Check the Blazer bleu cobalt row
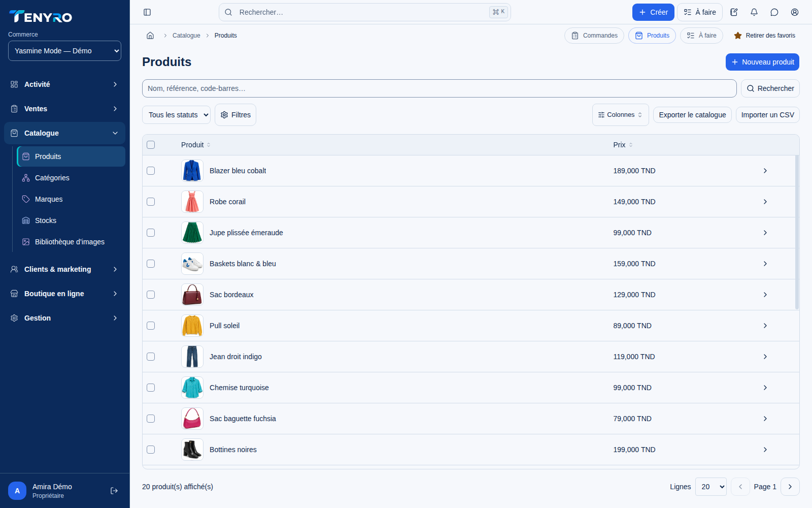Viewport: 812px width, 508px height. coord(151,171)
